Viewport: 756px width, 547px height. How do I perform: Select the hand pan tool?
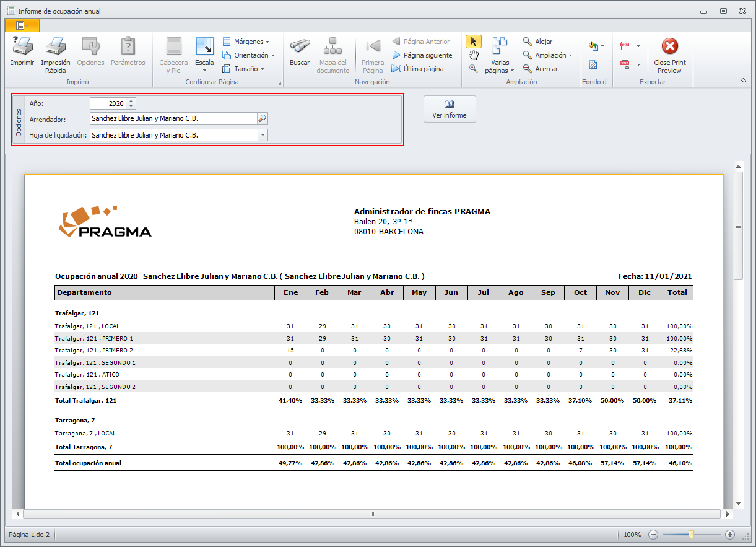(474, 56)
